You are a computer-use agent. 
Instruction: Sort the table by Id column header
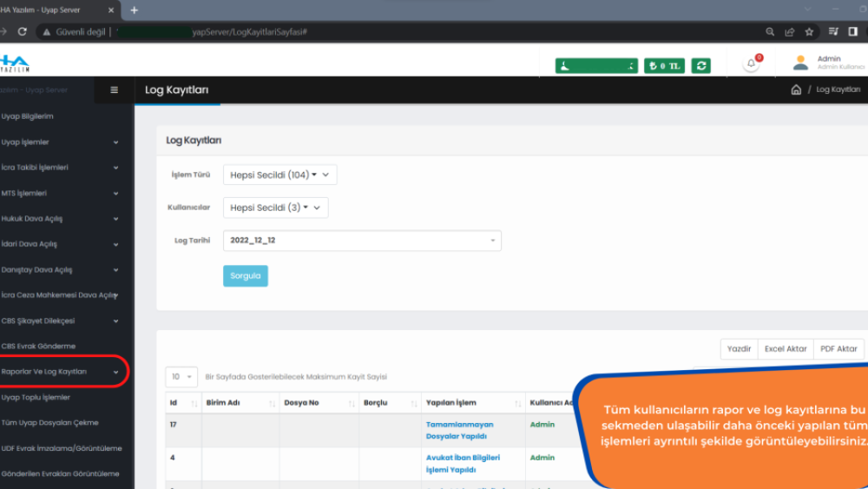point(183,403)
